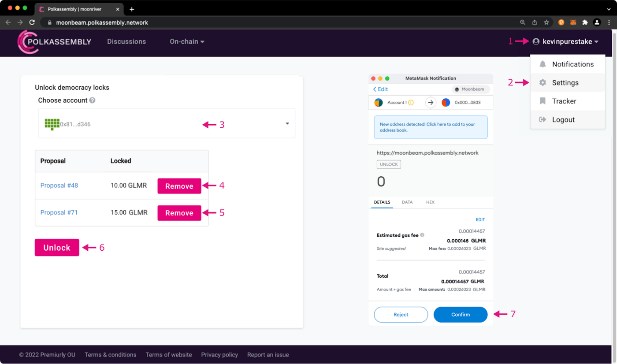This screenshot has height=364, width=617.
Task: Click the Unlock button
Action: point(57,248)
